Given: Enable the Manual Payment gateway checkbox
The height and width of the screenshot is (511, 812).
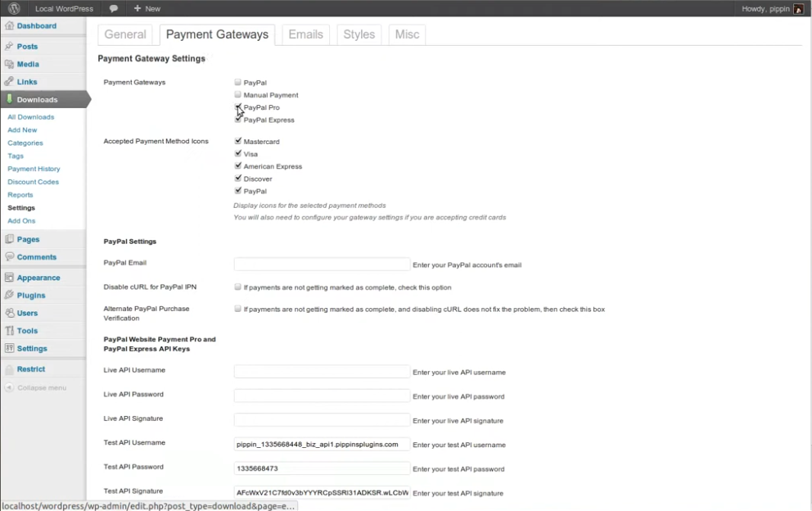Looking at the screenshot, I should click(x=238, y=95).
